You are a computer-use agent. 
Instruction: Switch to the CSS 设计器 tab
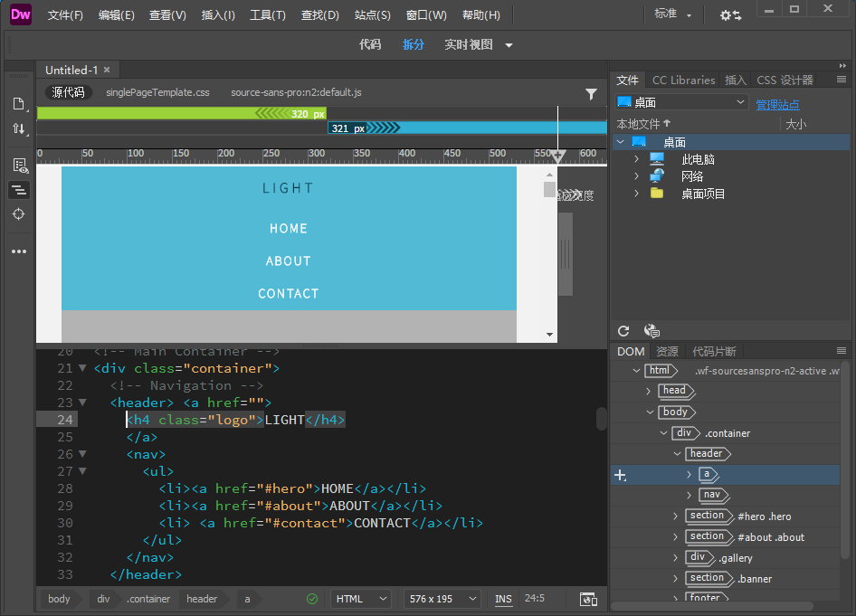[x=785, y=81]
